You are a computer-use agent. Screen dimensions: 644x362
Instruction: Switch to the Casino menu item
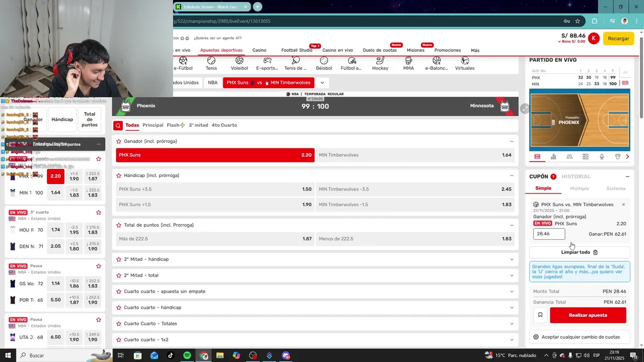click(x=259, y=50)
